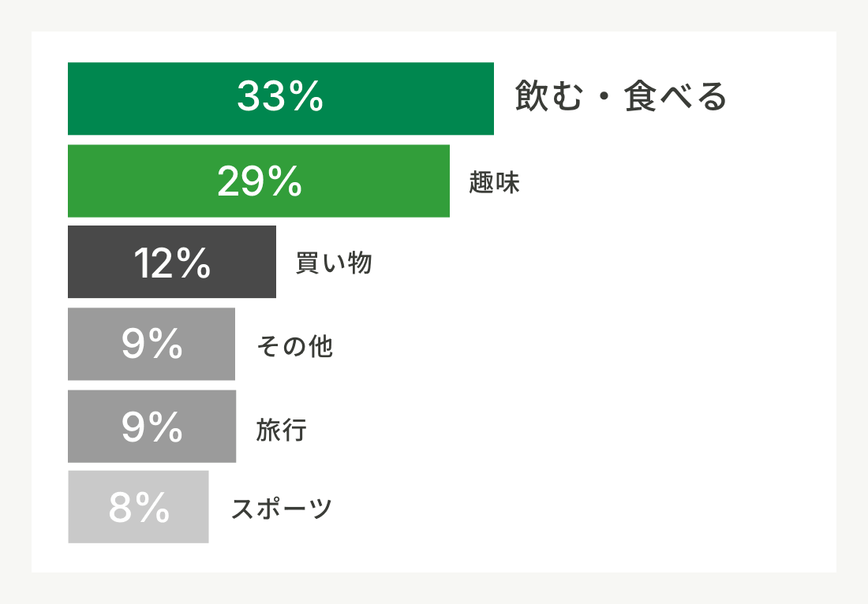Select the 飲む・食べる label

pyautogui.click(x=620, y=96)
